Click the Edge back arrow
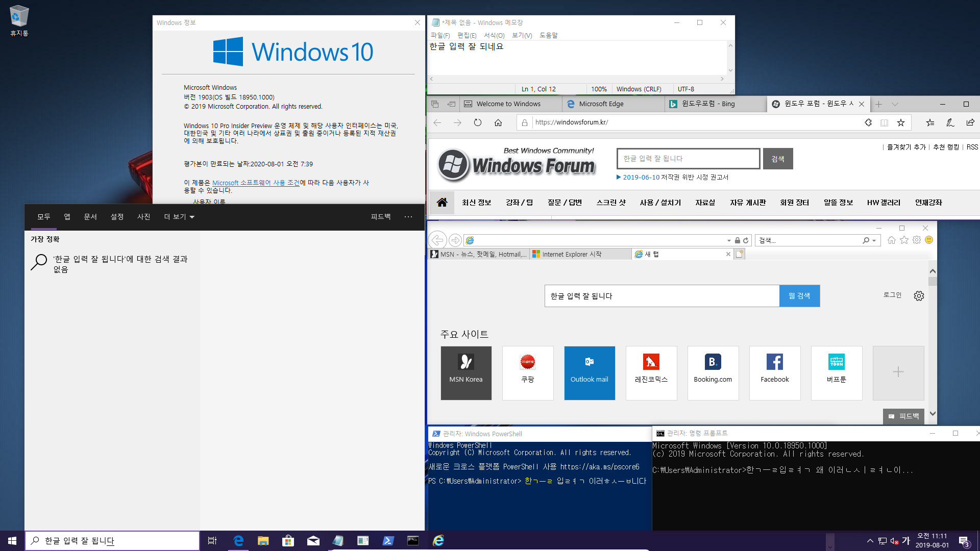Image resolution: width=980 pixels, height=551 pixels. [x=437, y=122]
